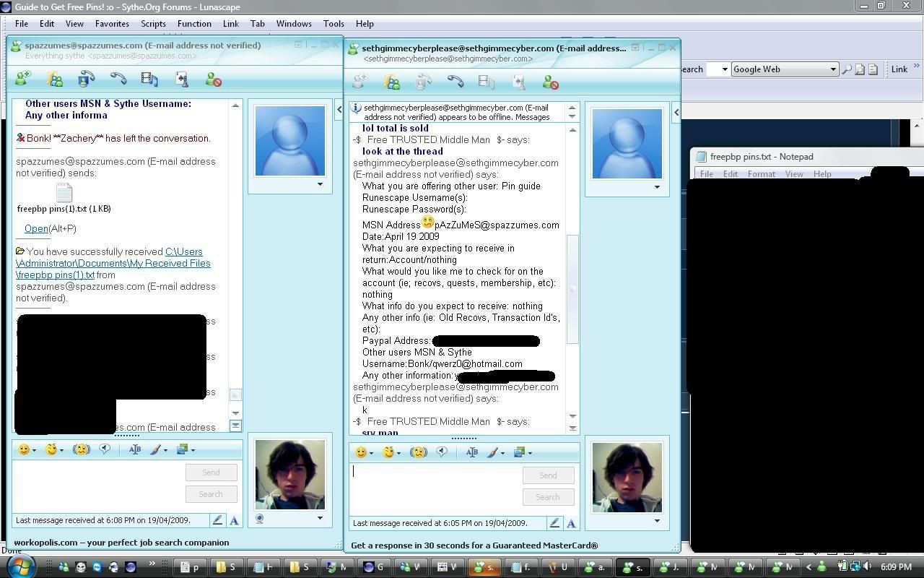Image resolution: width=924 pixels, height=578 pixels.
Task: Open Format menu in Notepad
Action: click(x=761, y=173)
